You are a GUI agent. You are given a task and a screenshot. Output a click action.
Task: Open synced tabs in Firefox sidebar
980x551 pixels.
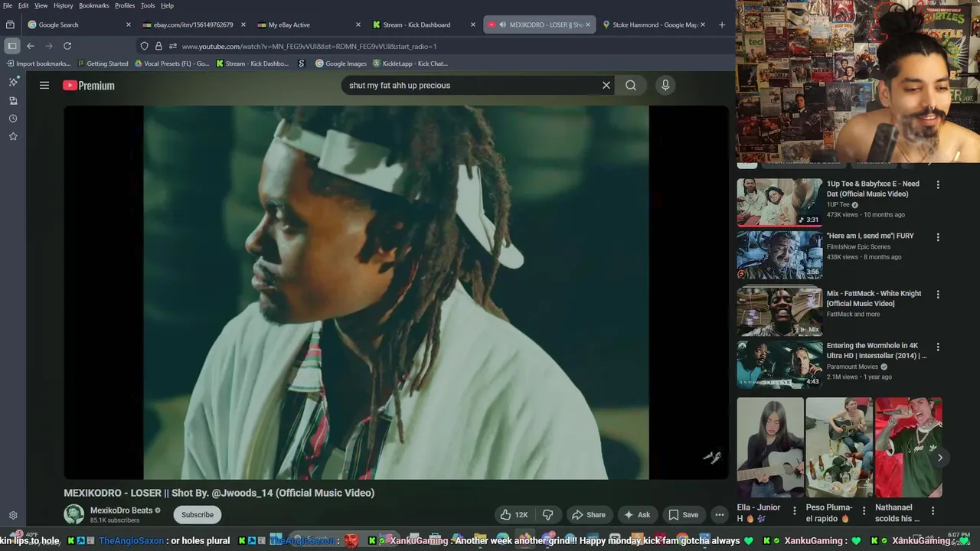[13, 100]
